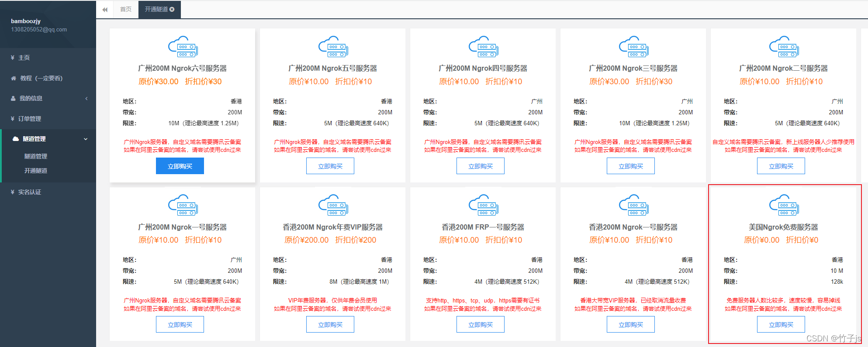Click 立即购买 for 美国Ngrok免费服务器
Viewport: 868px width, 347px height.
781,324
